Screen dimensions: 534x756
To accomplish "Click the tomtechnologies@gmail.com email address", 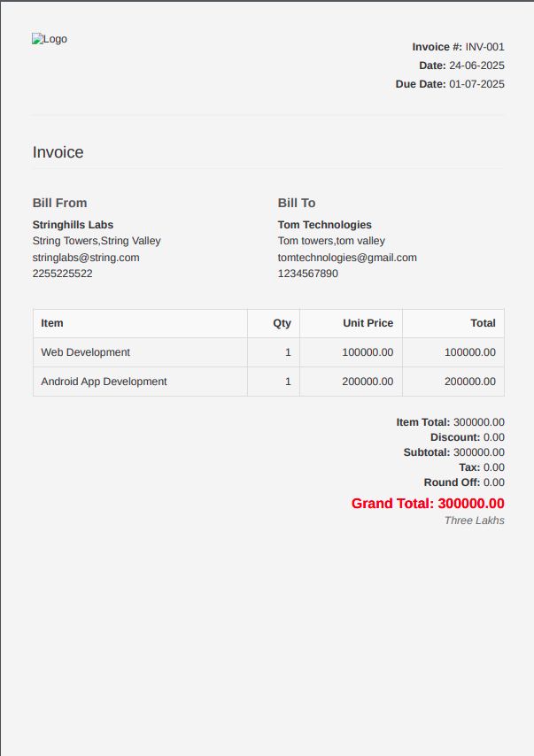I will click(x=347, y=258).
